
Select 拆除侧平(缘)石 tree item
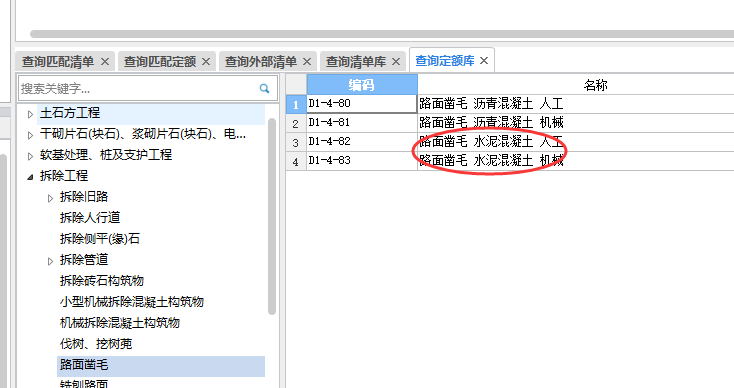[x=100, y=239]
